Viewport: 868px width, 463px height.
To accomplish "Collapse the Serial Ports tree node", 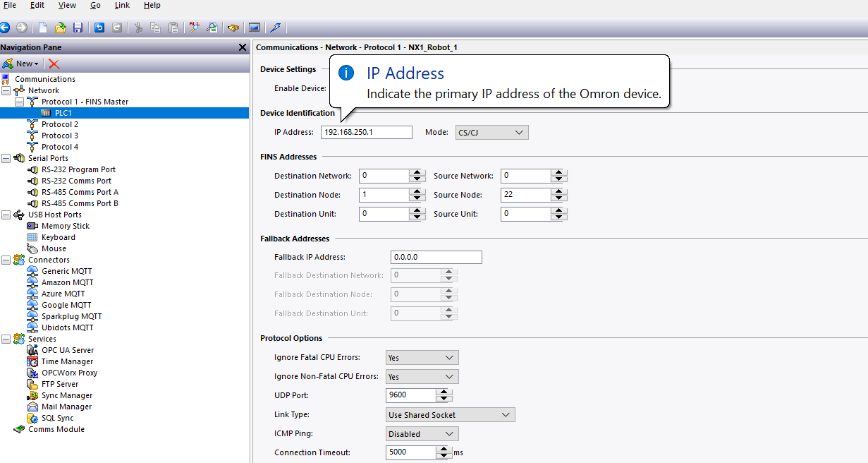I will [6, 158].
